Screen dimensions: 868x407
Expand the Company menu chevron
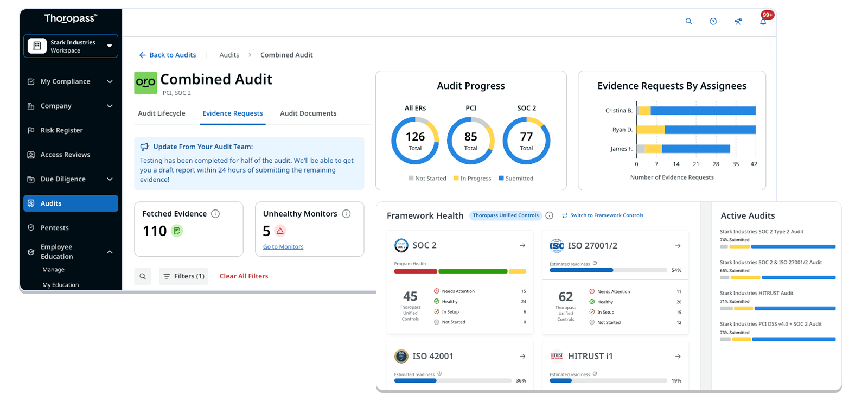pyautogui.click(x=110, y=106)
